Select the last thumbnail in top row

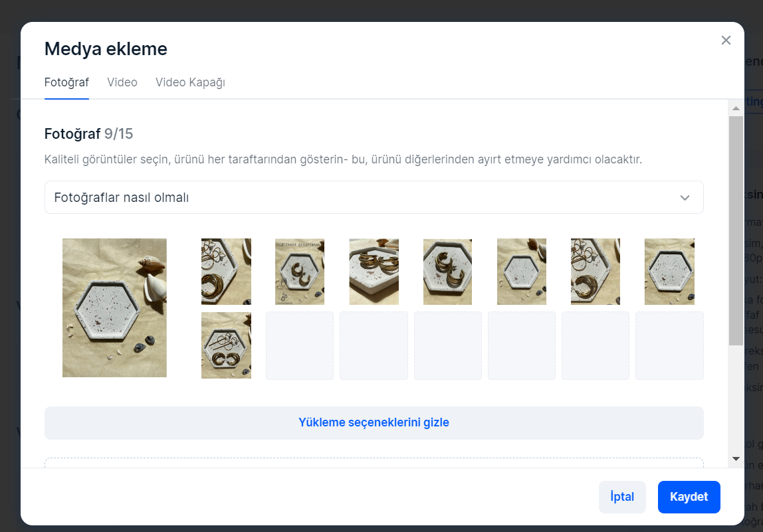click(669, 272)
